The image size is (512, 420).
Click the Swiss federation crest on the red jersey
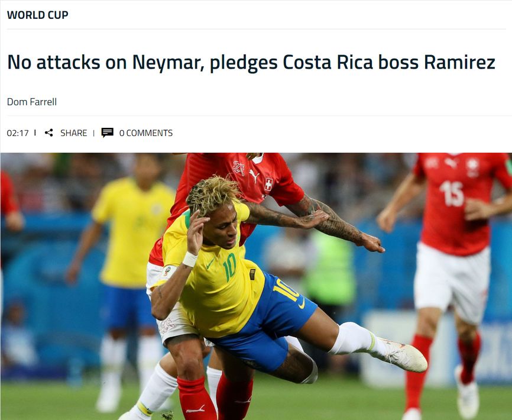point(239,169)
